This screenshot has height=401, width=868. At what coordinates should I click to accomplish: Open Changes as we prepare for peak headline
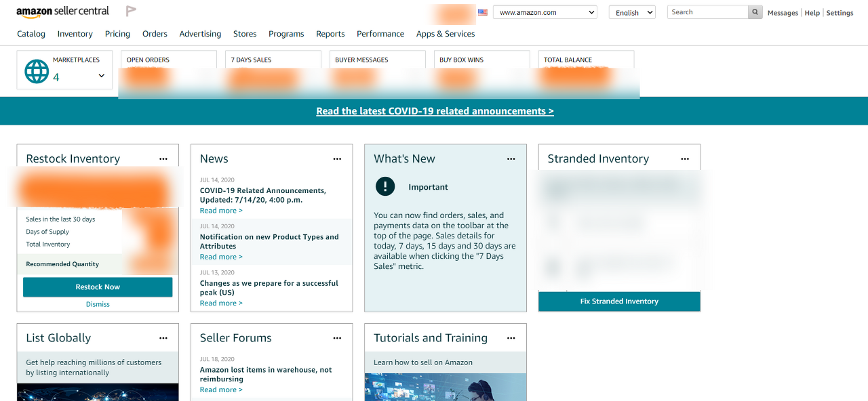269,288
